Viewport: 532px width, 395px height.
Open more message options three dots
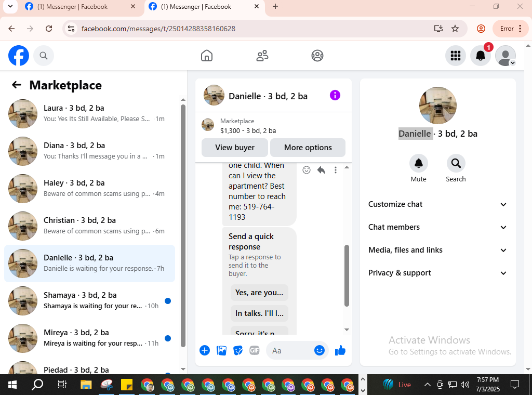coord(336,170)
